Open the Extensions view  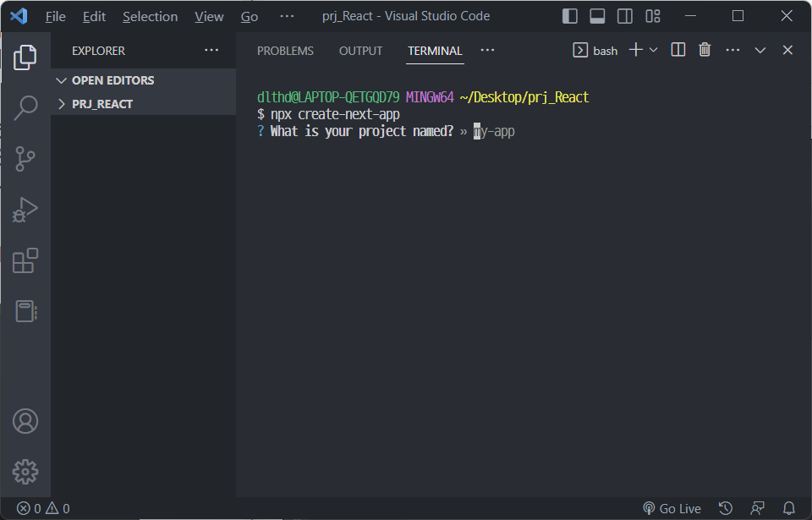pyautogui.click(x=25, y=260)
